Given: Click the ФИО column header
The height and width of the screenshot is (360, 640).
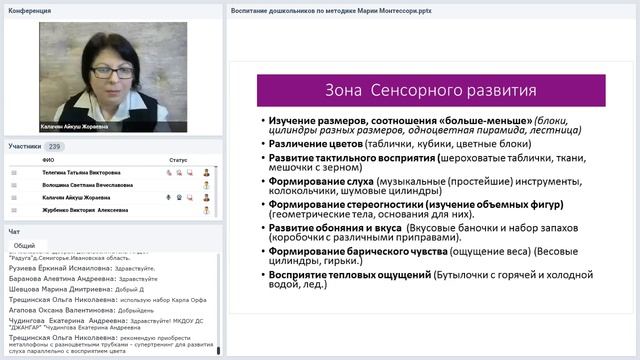Looking at the screenshot, I should (x=48, y=160).
